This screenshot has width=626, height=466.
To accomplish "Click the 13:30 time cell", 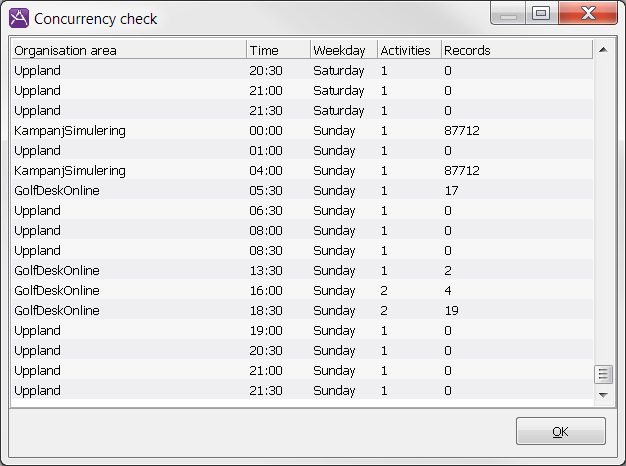I will click(x=266, y=270).
